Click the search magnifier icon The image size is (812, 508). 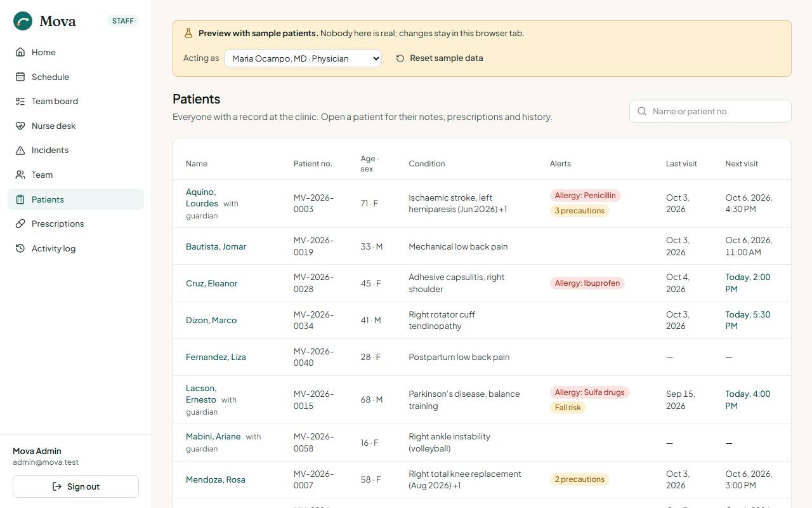(x=642, y=111)
